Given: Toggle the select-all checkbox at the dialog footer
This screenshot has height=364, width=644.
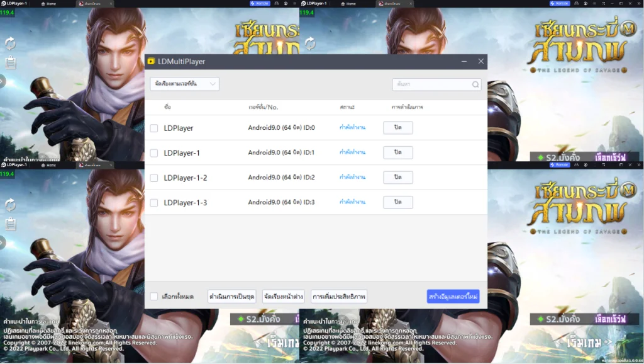Looking at the screenshot, I should pyautogui.click(x=154, y=297).
